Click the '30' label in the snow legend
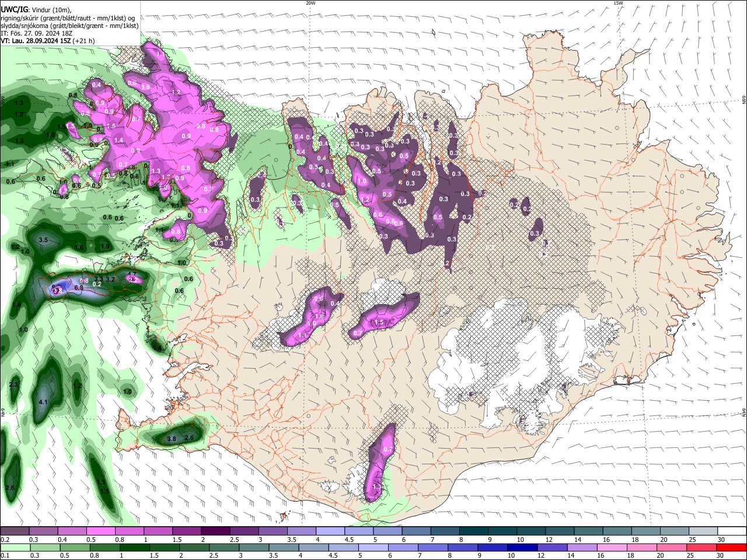 [721, 540]
